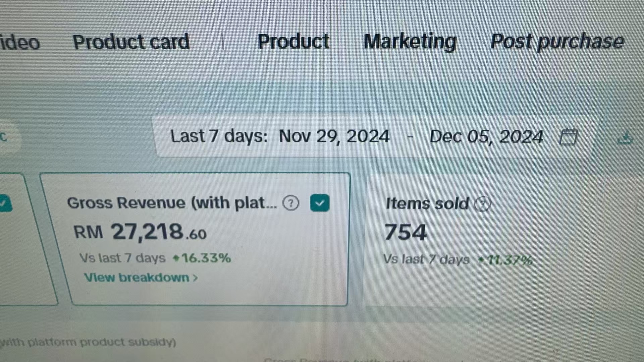Screen dimensions: 644x362
Task: Click the Nov 29, 2024 start date
Action: pos(334,136)
